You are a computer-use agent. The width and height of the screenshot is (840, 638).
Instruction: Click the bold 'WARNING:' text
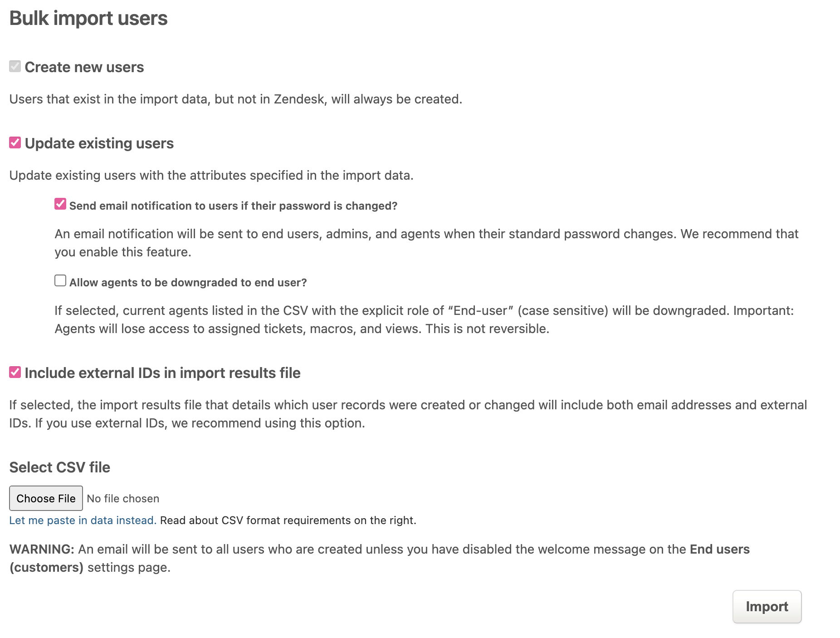tap(42, 550)
